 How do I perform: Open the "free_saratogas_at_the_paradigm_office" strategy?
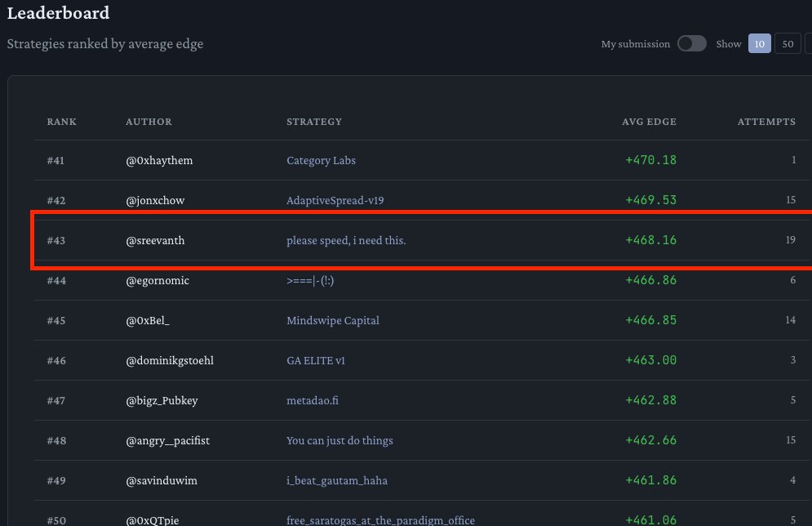coord(380,519)
